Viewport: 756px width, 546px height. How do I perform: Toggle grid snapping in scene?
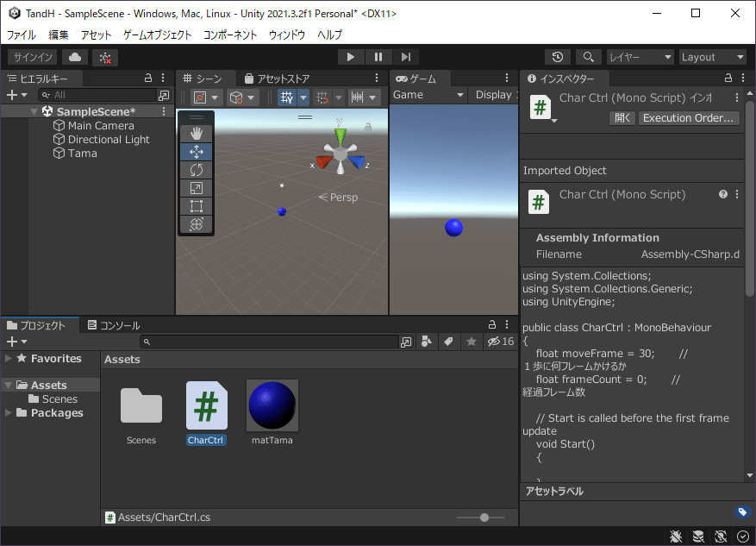[x=322, y=97]
